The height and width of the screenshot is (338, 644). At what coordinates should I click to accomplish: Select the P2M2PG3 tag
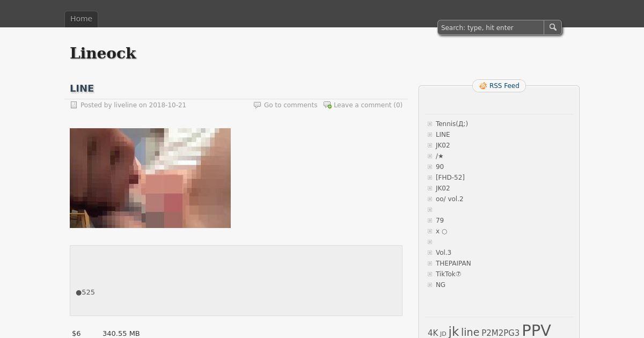pos(500,333)
